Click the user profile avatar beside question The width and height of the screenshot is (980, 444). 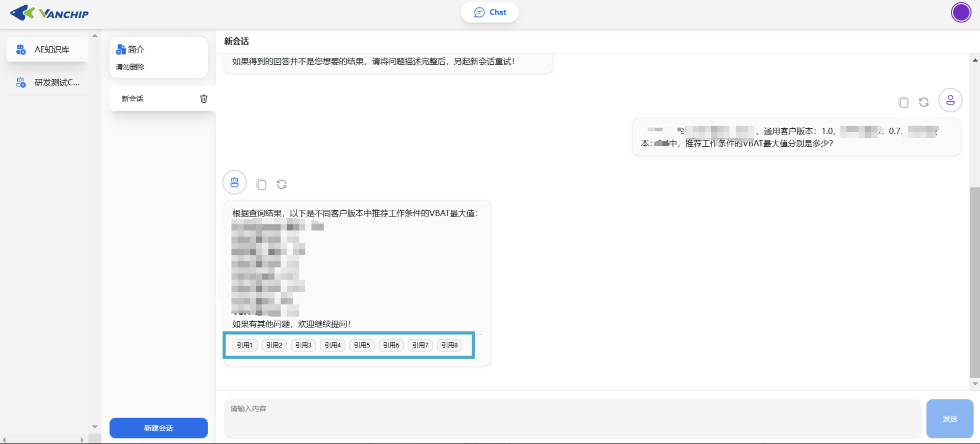click(x=950, y=100)
